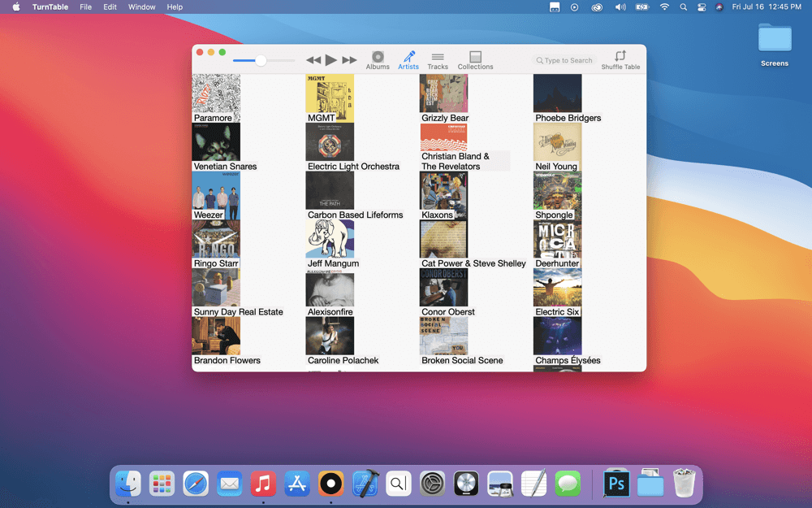Viewport: 812px width, 508px height.
Task: Open the App Store in Dock
Action: click(297, 484)
